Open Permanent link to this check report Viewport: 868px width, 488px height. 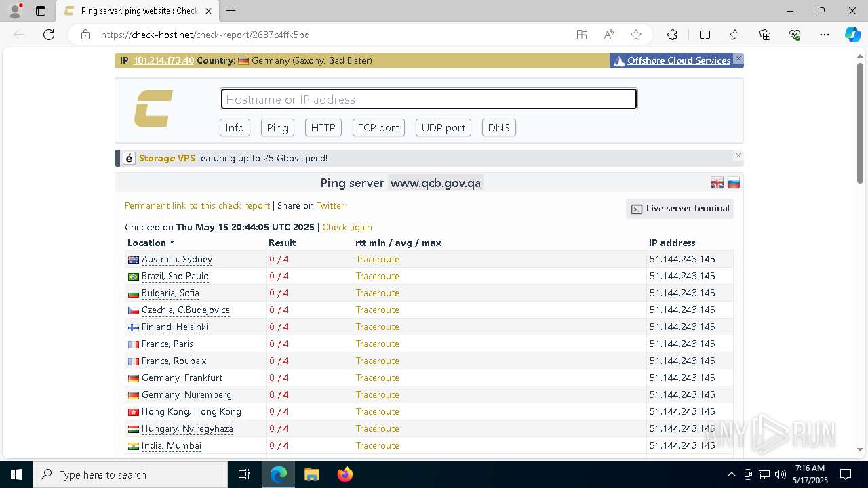[197, 205]
